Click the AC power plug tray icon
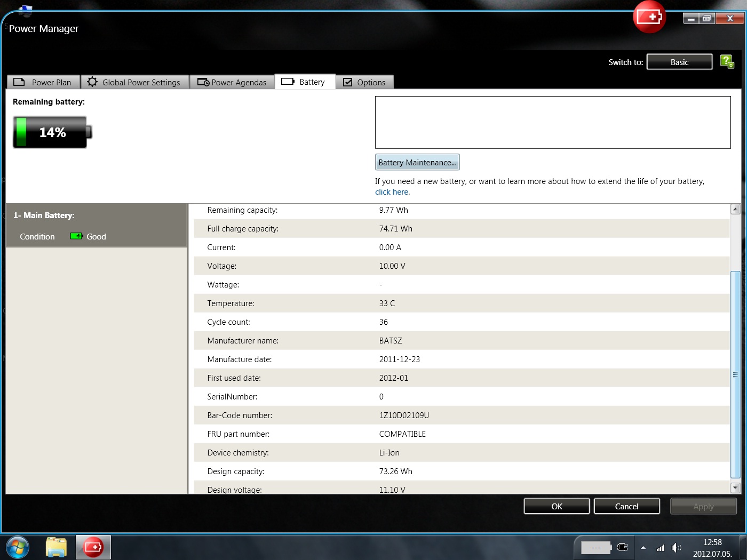This screenshot has width=747, height=560. click(622, 547)
